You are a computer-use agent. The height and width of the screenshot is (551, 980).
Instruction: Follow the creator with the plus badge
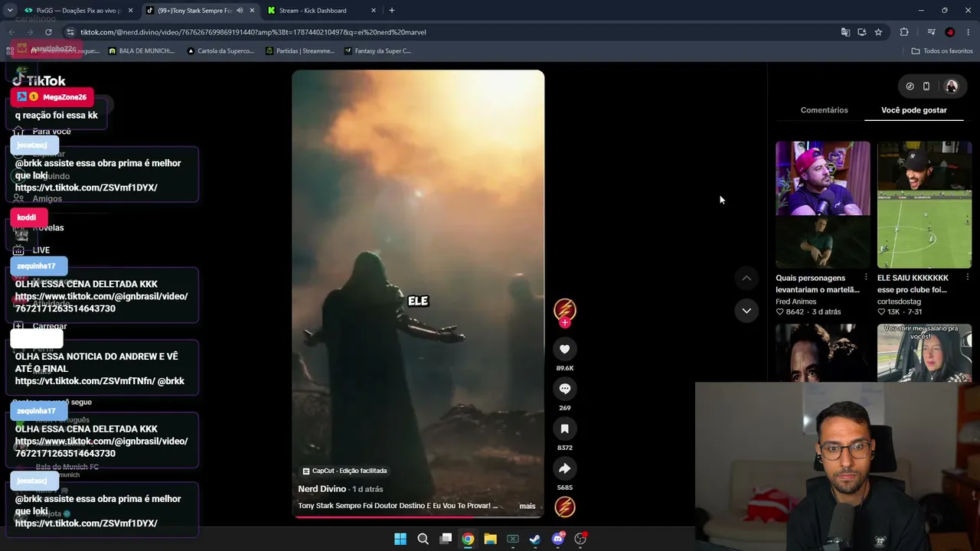pyautogui.click(x=564, y=323)
